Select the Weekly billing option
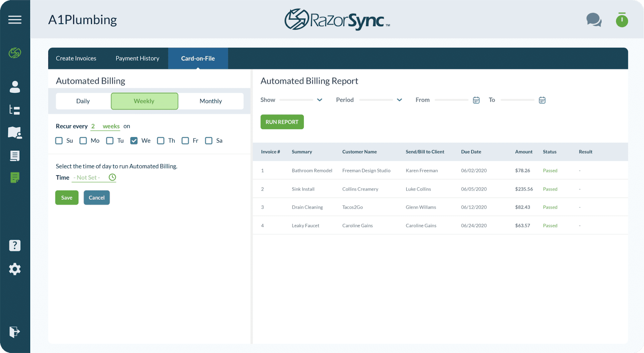Viewport: 644px width, 353px height. point(144,101)
